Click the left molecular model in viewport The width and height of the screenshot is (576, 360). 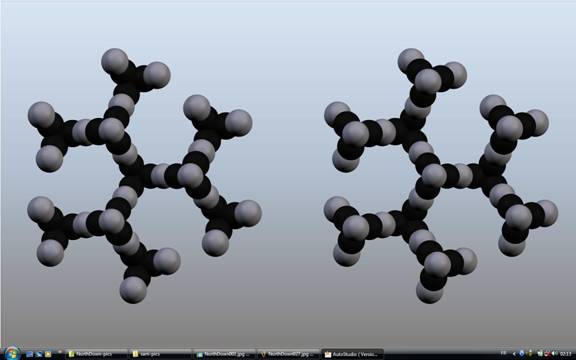144,176
